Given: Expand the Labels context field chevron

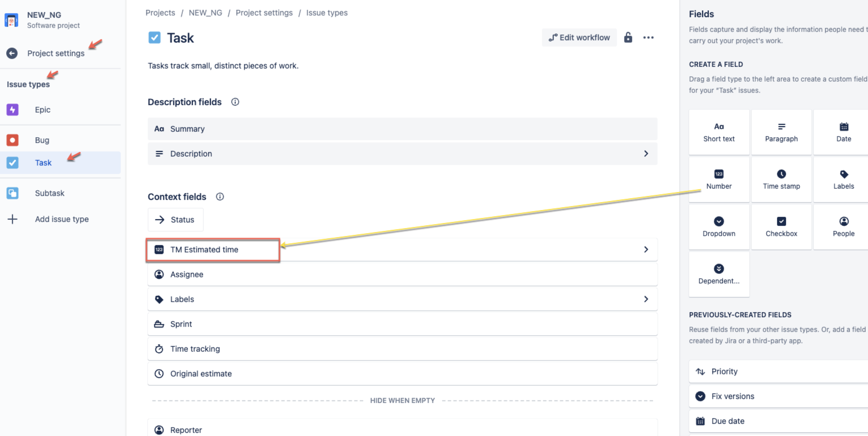Looking at the screenshot, I should coord(646,299).
